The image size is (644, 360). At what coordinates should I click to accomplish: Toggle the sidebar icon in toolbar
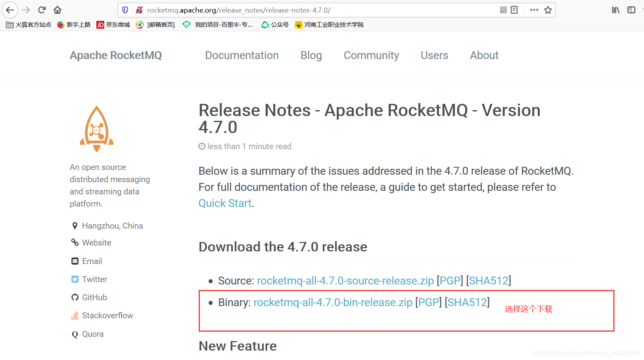(x=631, y=10)
